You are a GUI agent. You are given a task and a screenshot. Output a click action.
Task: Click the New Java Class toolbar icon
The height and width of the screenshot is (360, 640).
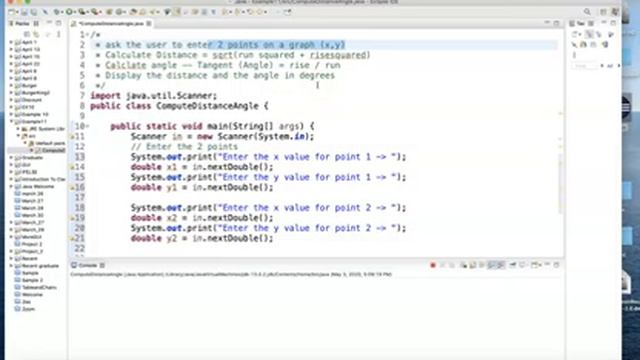coord(119,12)
